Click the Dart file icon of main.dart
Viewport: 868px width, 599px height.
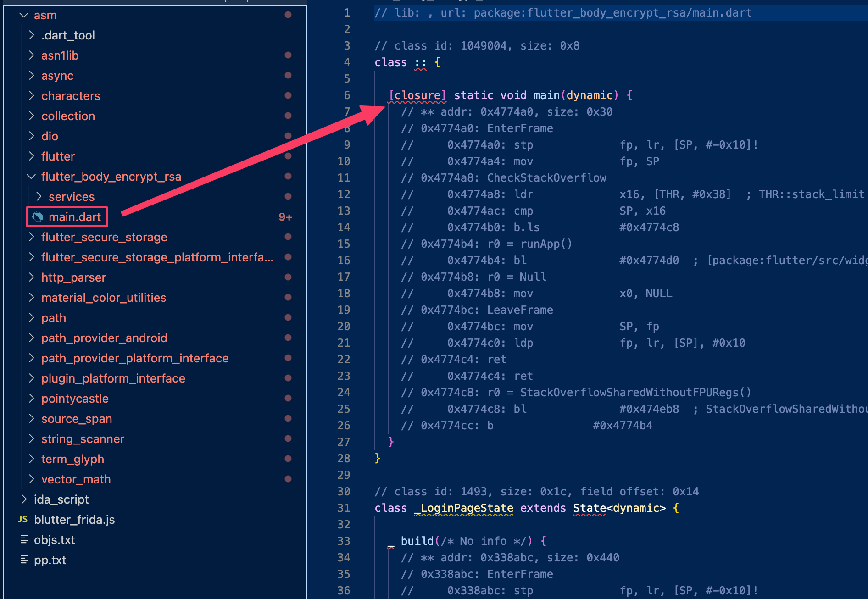coord(38,217)
